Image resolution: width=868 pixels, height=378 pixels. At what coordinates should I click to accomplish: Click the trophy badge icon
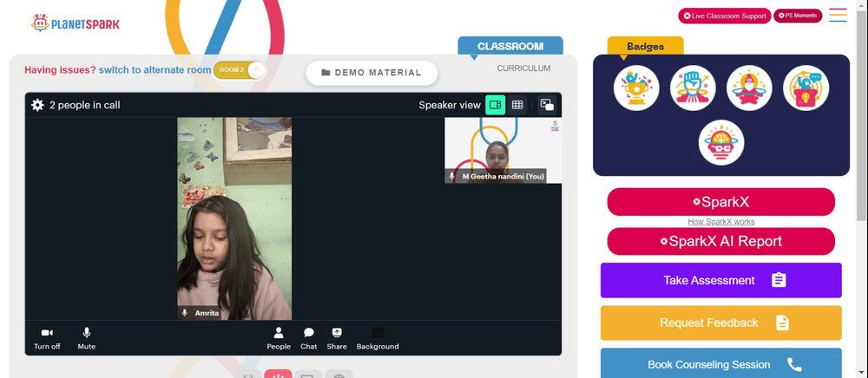coord(636,88)
